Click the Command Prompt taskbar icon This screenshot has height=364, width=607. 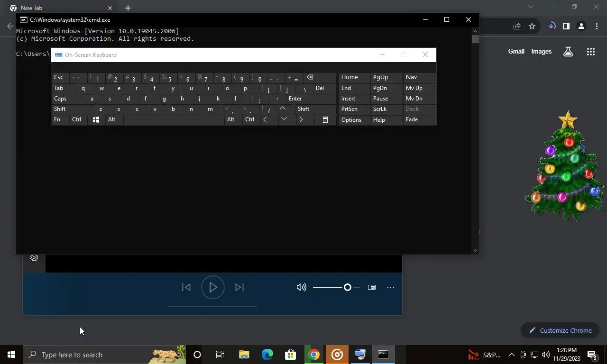click(383, 355)
